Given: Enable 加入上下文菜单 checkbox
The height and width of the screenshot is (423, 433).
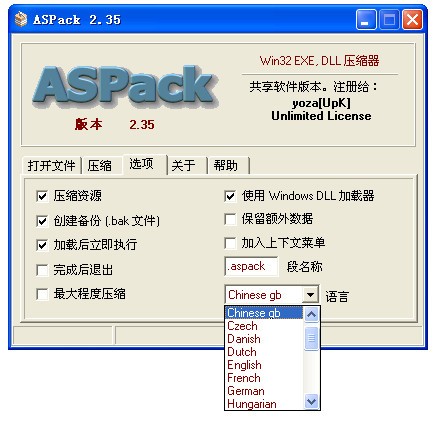Looking at the screenshot, I should 230,243.
